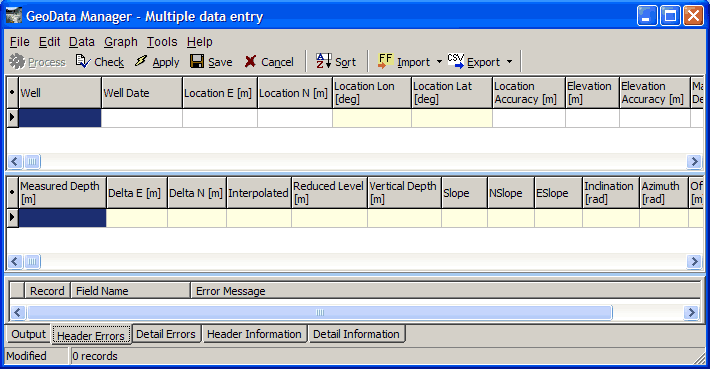Switch to the Output tab
Screen dimensions: 710x369
click(x=29, y=334)
